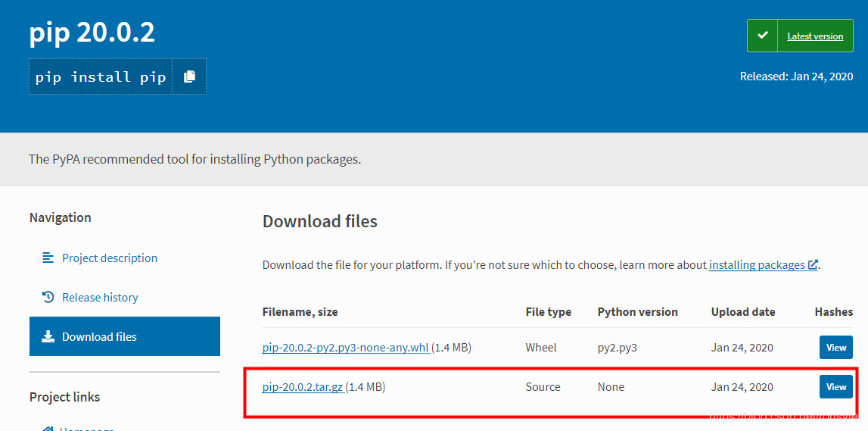
Task: Click the Python version column header
Action: (x=638, y=312)
